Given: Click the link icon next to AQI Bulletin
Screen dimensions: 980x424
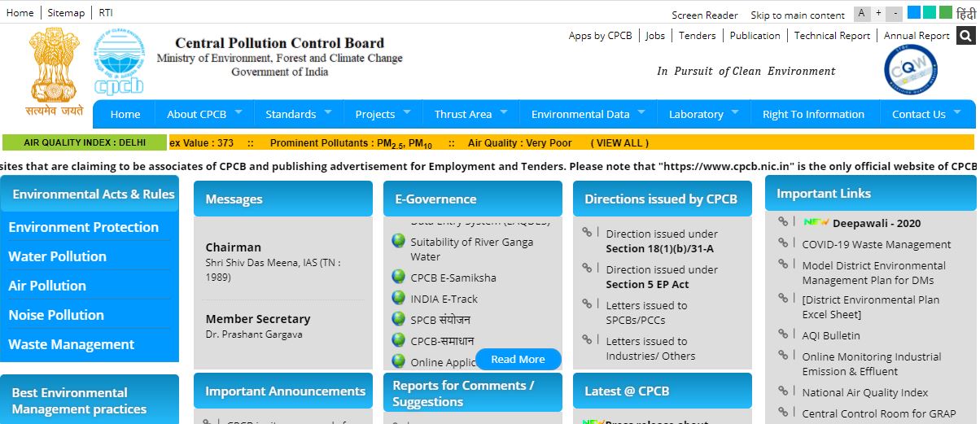Looking at the screenshot, I should coord(784,334).
